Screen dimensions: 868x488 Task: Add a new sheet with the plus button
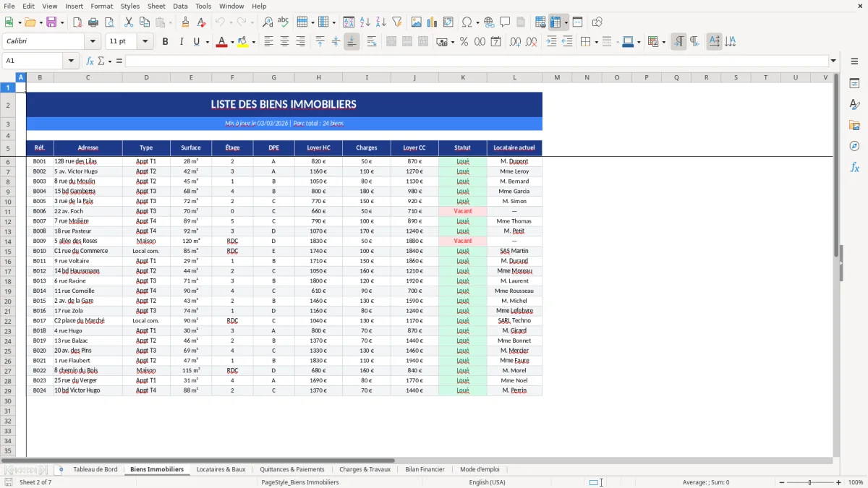click(61, 468)
